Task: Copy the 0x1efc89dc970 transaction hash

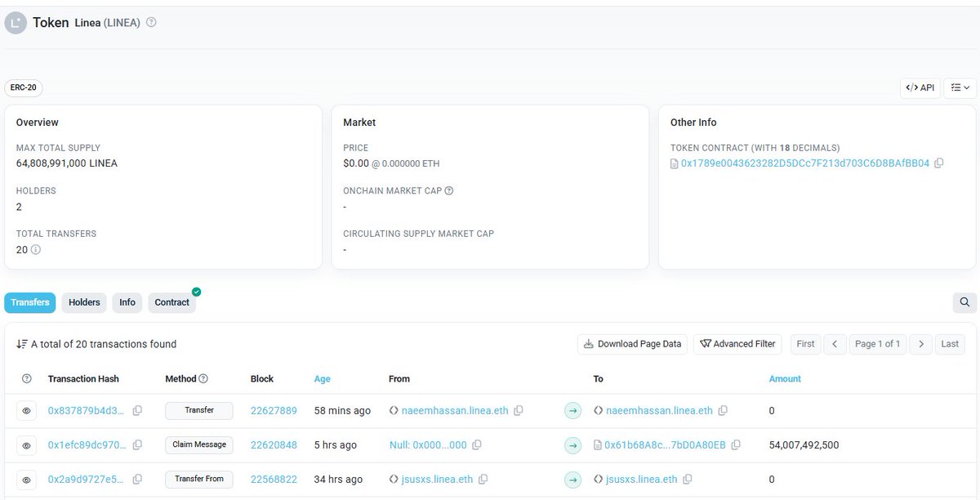Action: 137,445
